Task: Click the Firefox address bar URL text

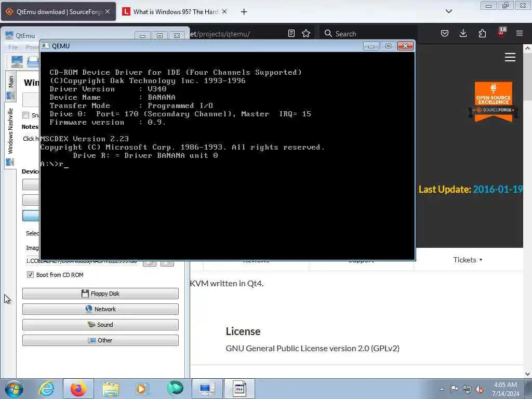Action: point(220,34)
